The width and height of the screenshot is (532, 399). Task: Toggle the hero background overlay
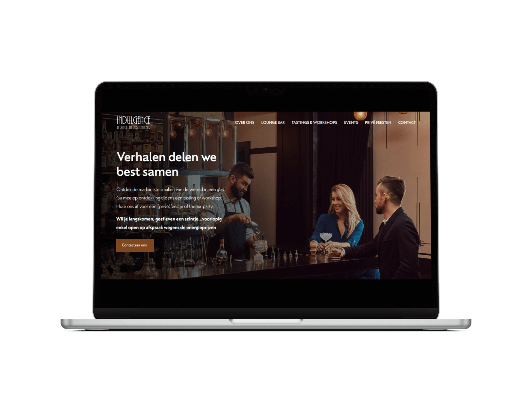(x=266, y=193)
